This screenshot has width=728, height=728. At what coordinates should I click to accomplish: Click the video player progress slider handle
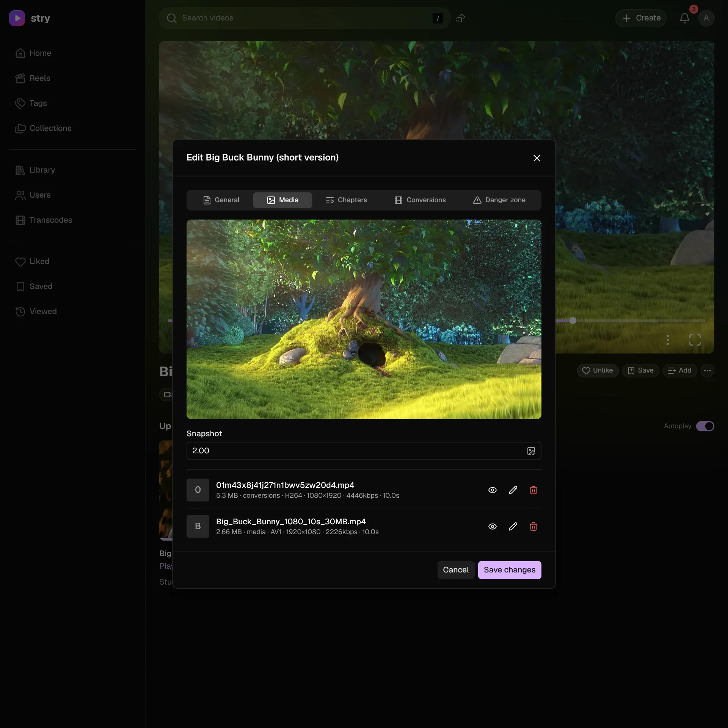click(573, 321)
